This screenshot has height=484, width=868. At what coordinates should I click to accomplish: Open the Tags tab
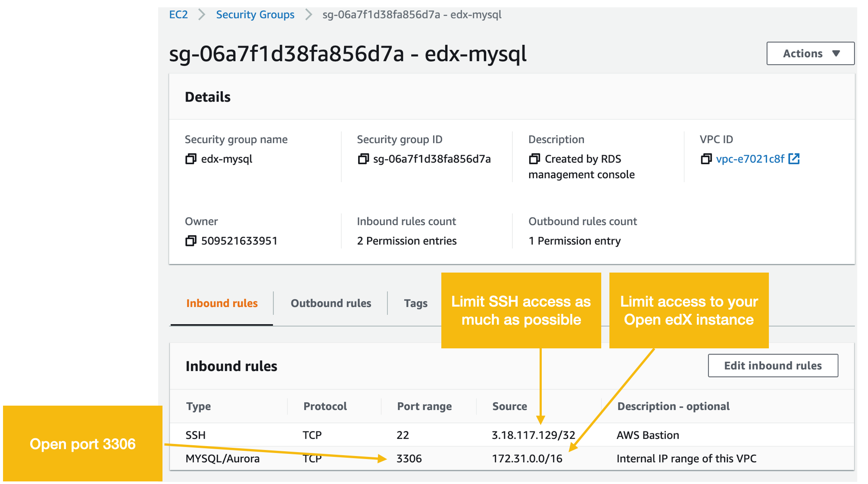pyautogui.click(x=415, y=303)
